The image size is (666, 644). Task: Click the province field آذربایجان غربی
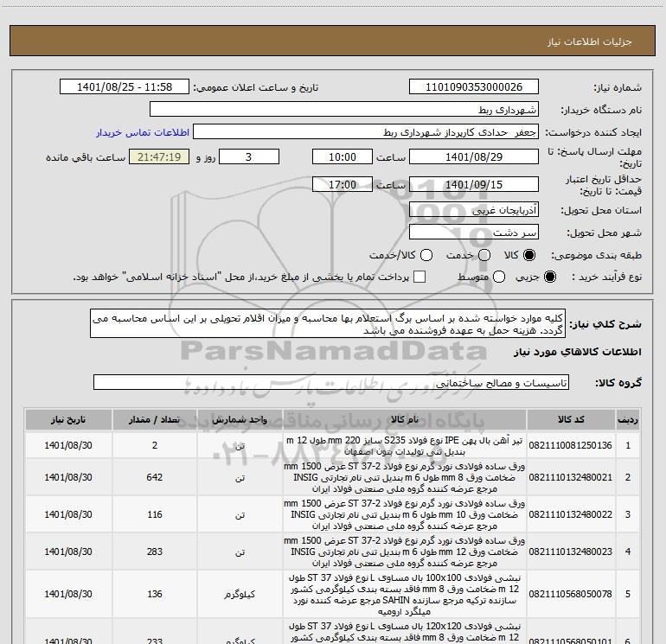coord(474,210)
